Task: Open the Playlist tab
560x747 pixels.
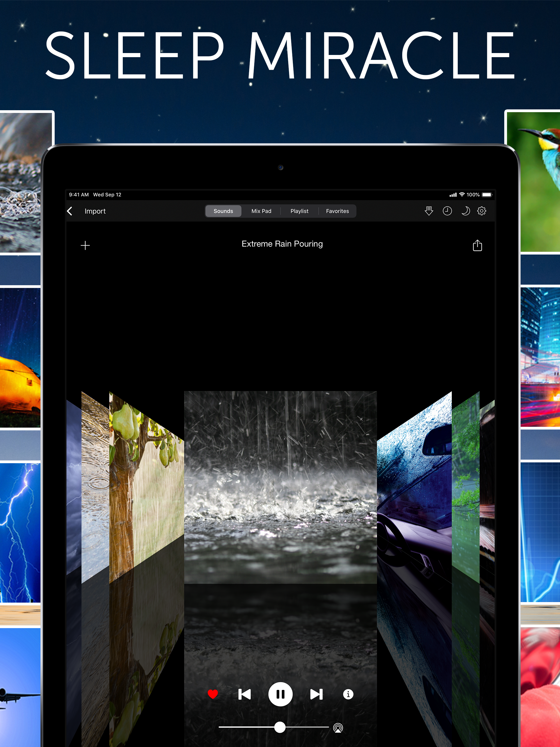Action: click(299, 211)
